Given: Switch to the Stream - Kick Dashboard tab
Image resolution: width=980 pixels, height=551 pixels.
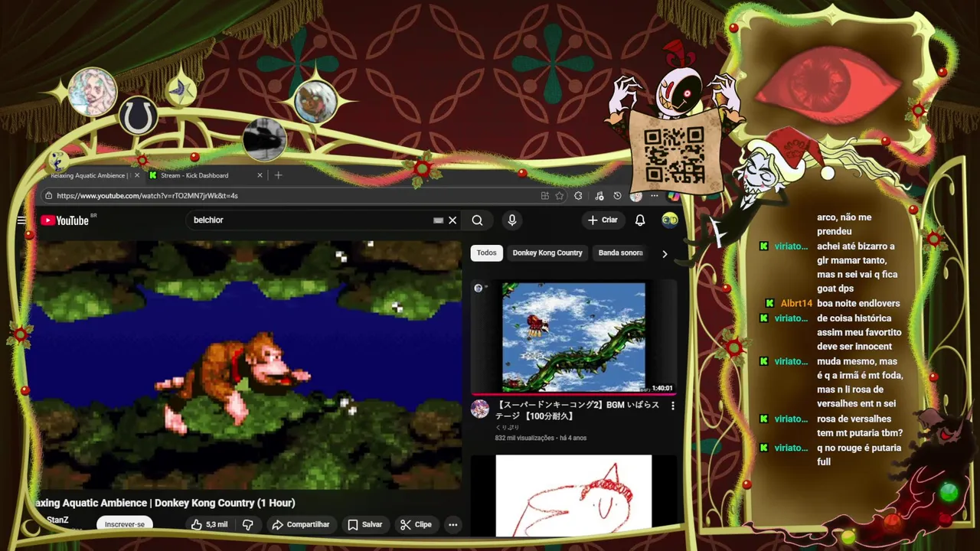Looking at the screenshot, I should point(194,175).
